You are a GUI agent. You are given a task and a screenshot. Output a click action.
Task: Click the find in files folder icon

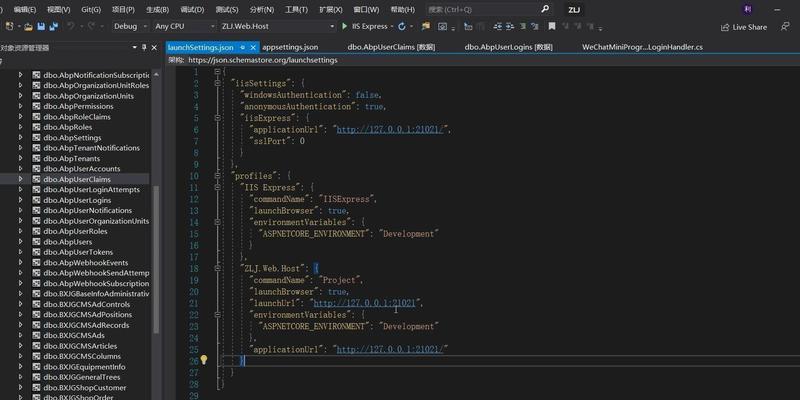(426, 27)
